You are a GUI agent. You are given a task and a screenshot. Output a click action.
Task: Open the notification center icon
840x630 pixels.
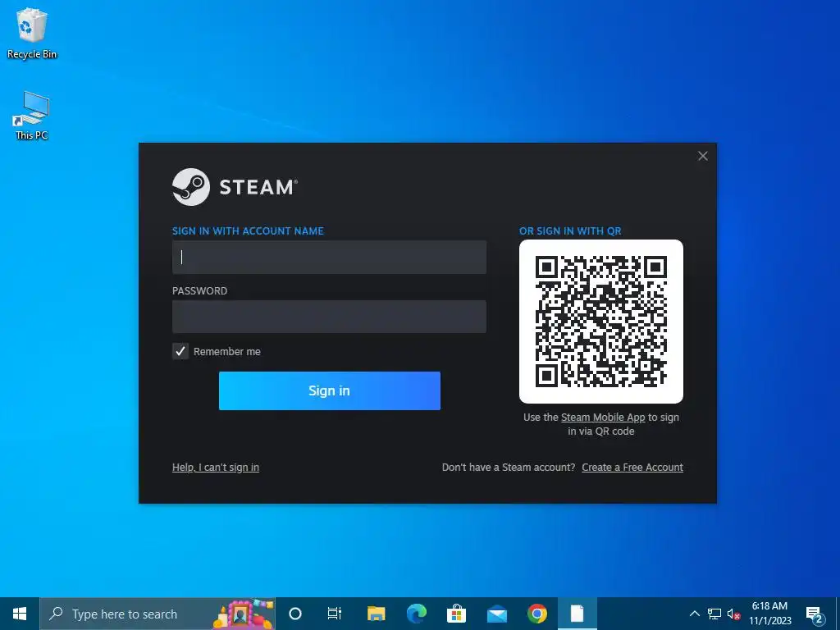[x=815, y=614]
